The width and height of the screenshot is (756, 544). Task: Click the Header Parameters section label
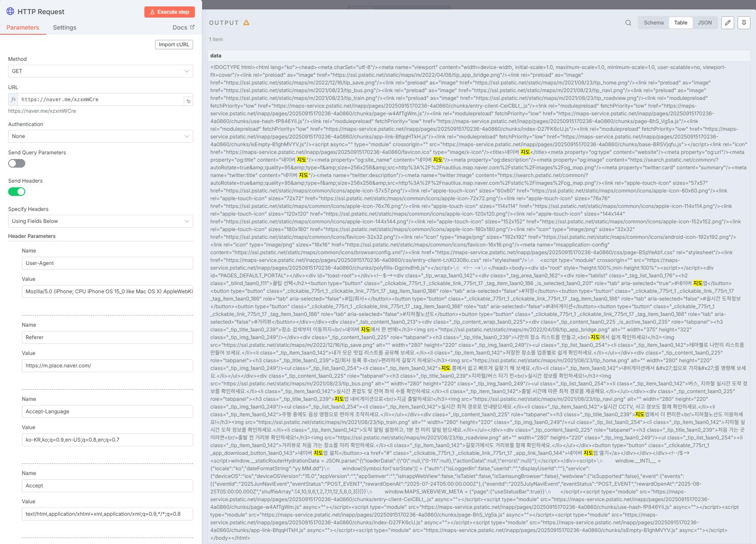32,236
